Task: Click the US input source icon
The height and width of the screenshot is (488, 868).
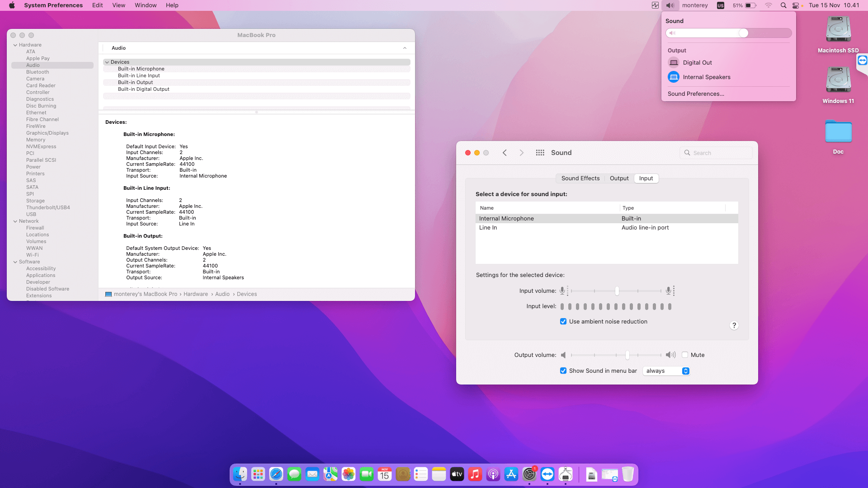Action: [721, 5]
